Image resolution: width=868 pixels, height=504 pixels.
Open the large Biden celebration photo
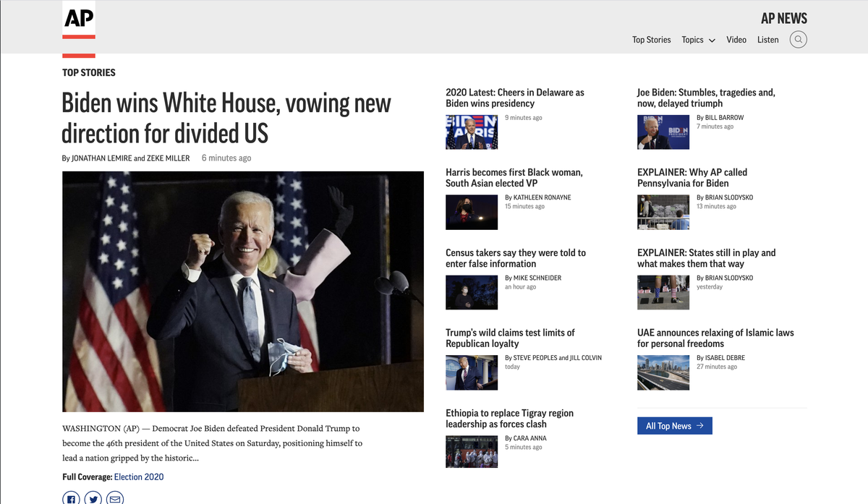[243, 291]
